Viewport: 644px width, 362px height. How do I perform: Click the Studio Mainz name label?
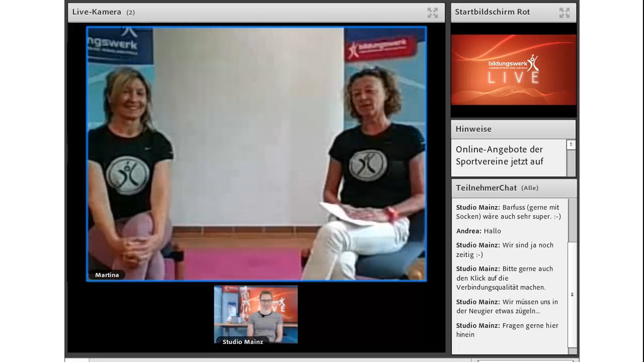243,342
